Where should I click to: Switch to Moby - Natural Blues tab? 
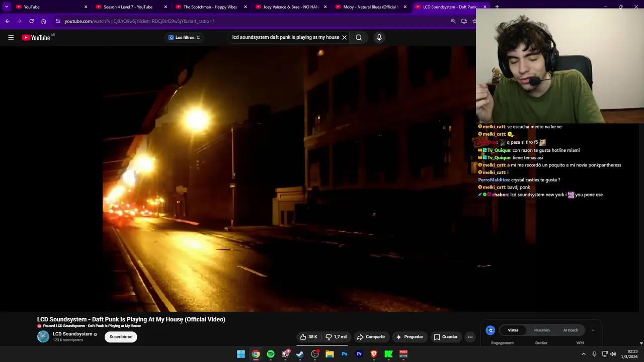click(x=370, y=7)
